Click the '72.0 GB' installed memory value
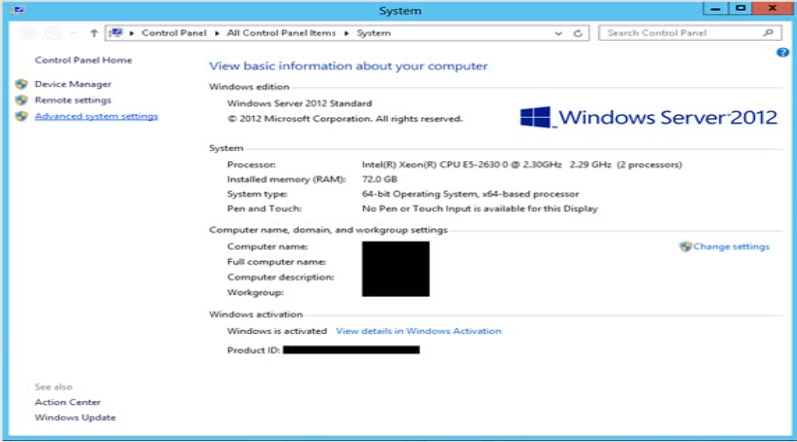 379,179
